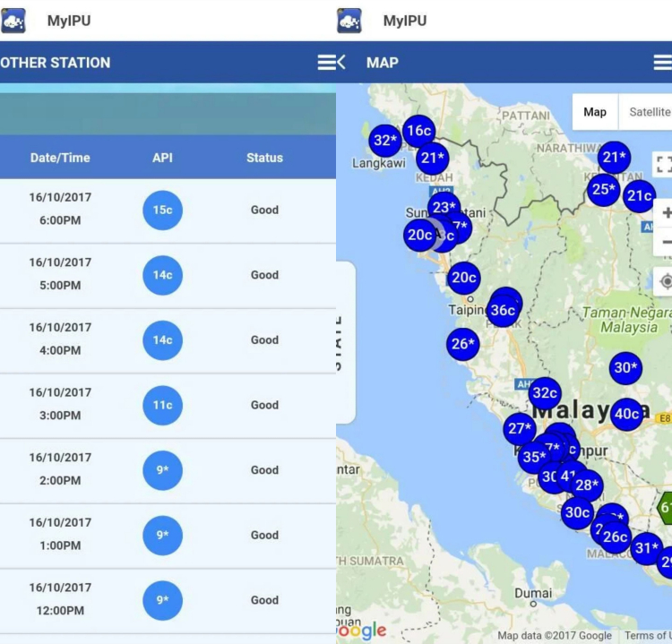Image resolution: width=672 pixels, height=644 pixels.
Task: Tap the 36c marker near Taiping
Action: 503,310
